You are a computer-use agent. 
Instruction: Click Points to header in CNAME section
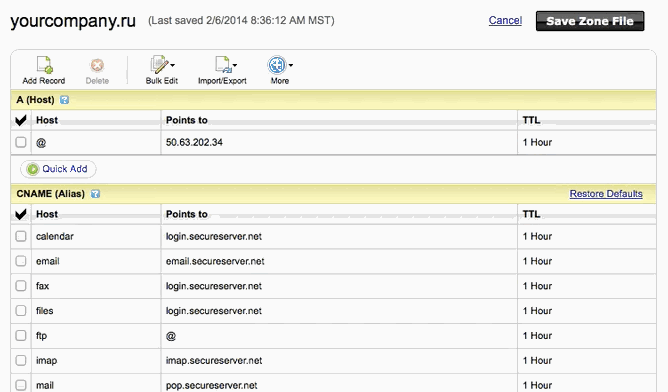pos(187,214)
